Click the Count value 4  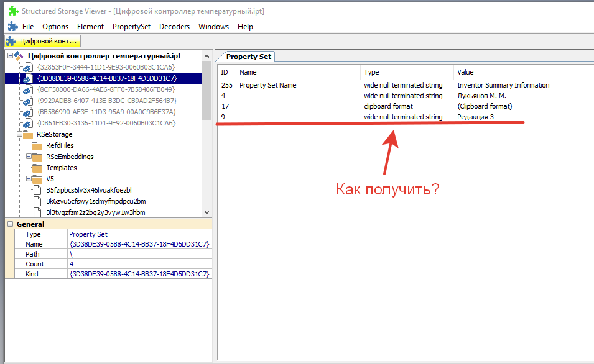pyautogui.click(x=72, y=264)
